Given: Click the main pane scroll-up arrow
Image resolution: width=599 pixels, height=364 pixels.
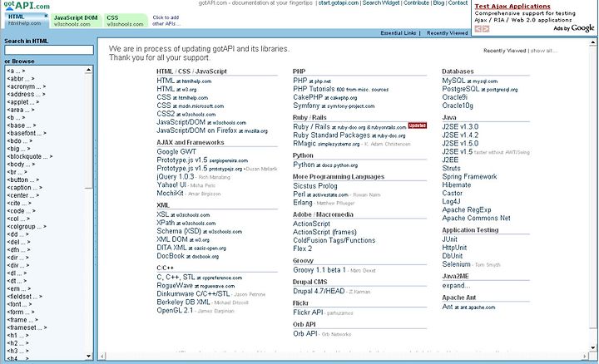Looking at the screenshot, I should 593,42.
